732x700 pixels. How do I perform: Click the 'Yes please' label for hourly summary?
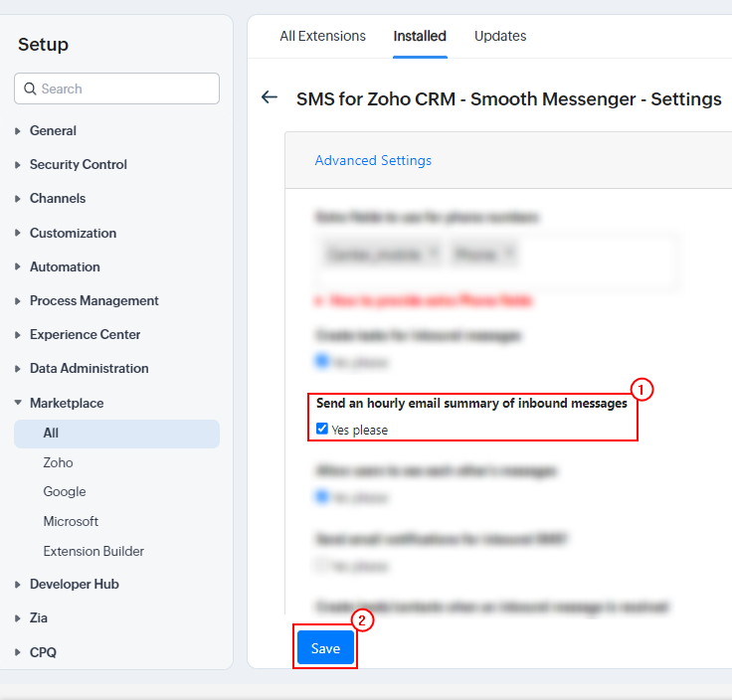point(359,430)
